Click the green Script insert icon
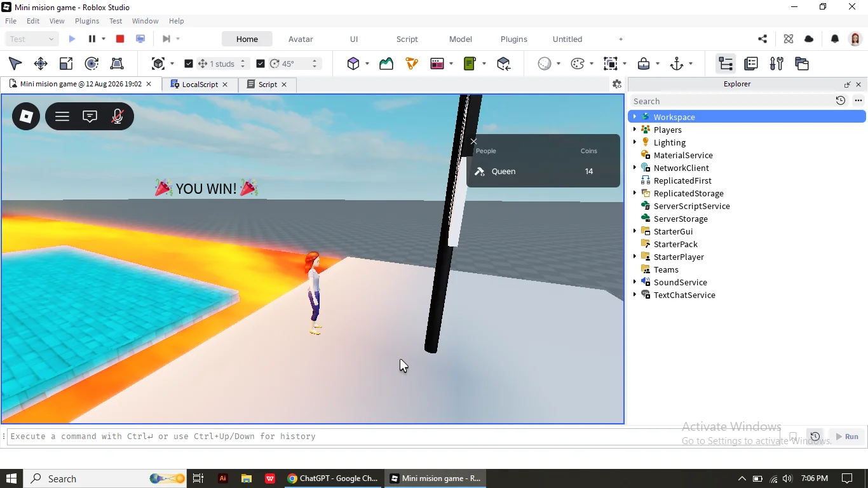 click(470, 64)
